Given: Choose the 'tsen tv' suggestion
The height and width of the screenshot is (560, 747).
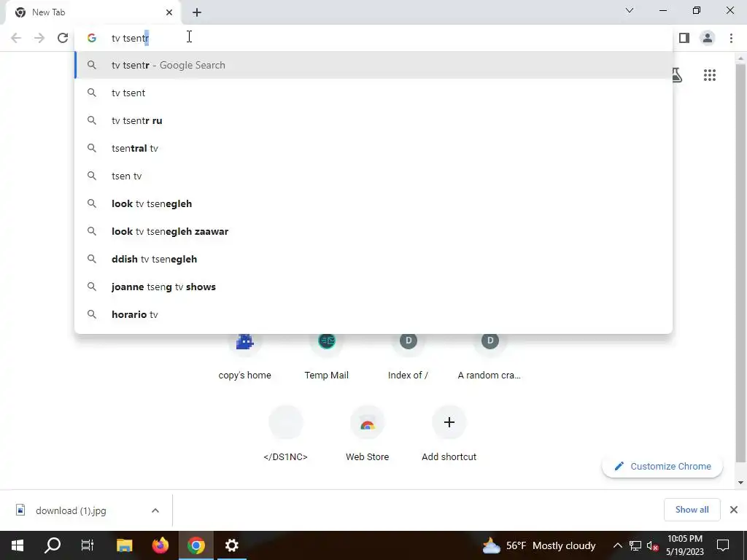Looking at the screenshot, I should point(373,176).
